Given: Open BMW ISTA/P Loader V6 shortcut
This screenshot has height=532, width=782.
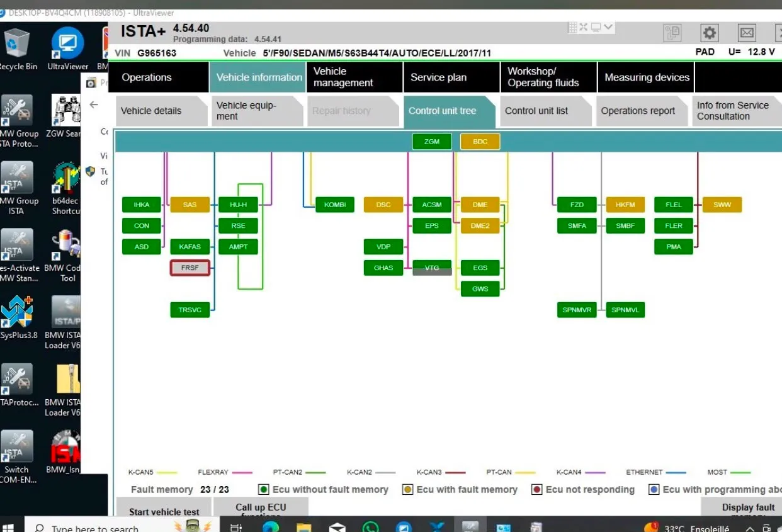Looking at the screenshot, I should (x=64, y=323).
